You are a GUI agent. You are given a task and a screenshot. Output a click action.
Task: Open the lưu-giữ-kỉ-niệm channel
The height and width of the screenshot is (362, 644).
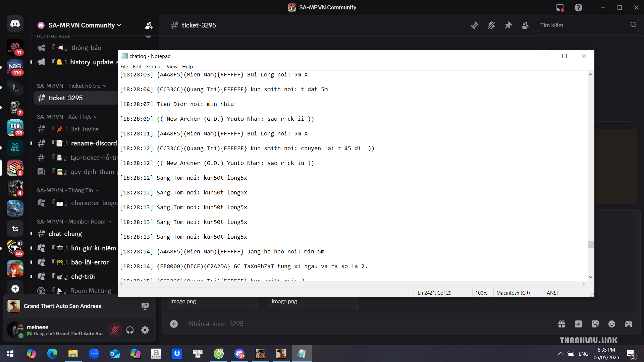(76, 248)
